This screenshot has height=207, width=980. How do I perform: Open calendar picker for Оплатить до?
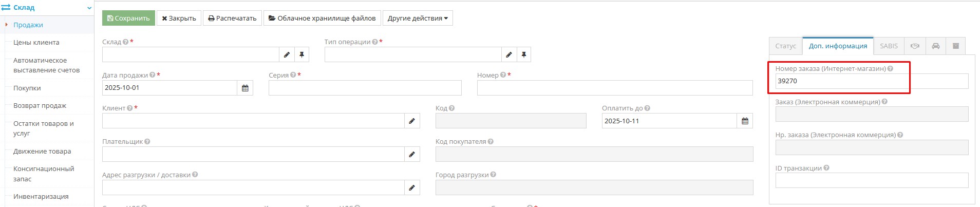coord(745,121)
